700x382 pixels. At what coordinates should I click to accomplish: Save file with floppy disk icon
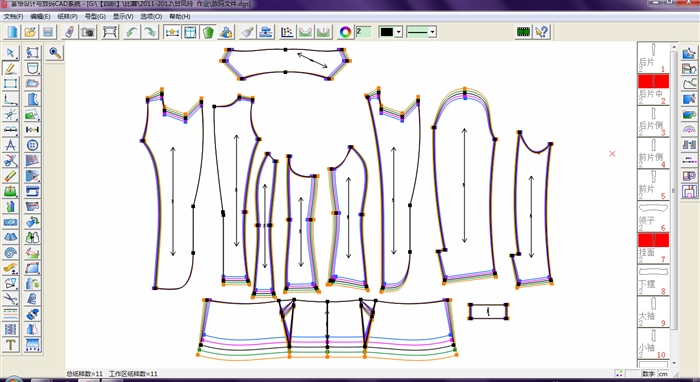48,32
